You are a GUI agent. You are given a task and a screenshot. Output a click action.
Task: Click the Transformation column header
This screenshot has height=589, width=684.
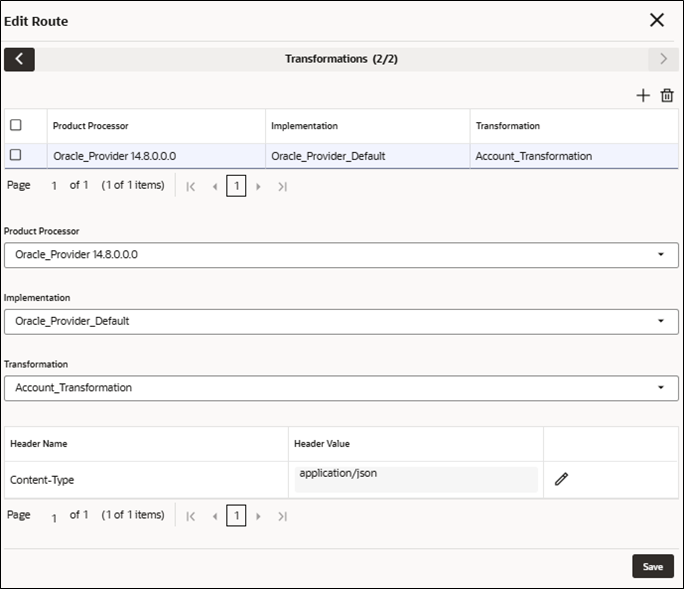[508, 126]
